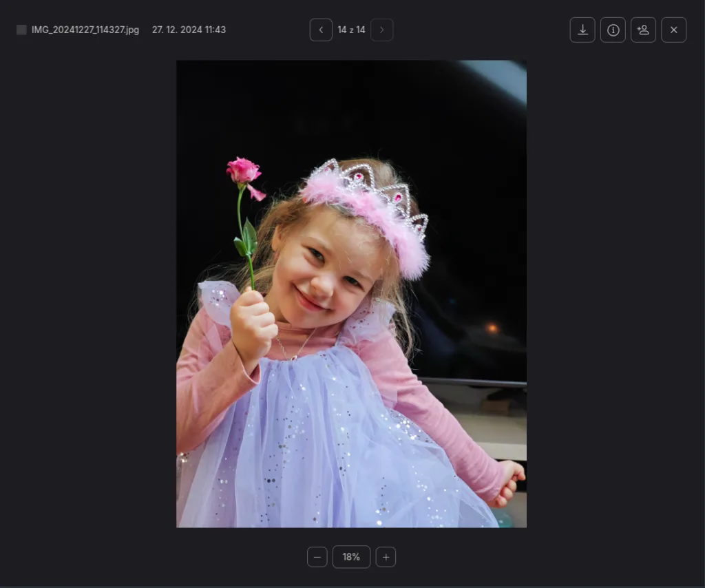Close the photo viewer
Image resolution: width=705 pixels, height=588 pixels.
click(x=673, y=30)
